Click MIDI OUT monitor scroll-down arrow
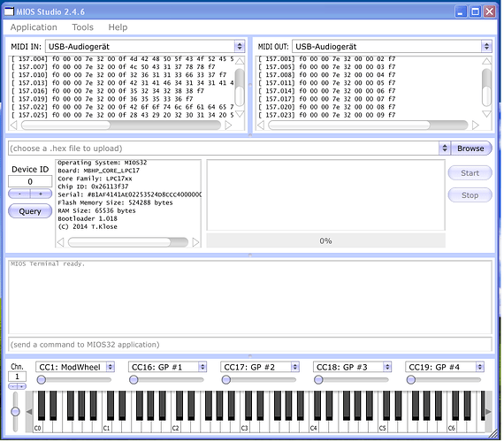This screenshot has height=442, width=504. click(x=486, y=114)
